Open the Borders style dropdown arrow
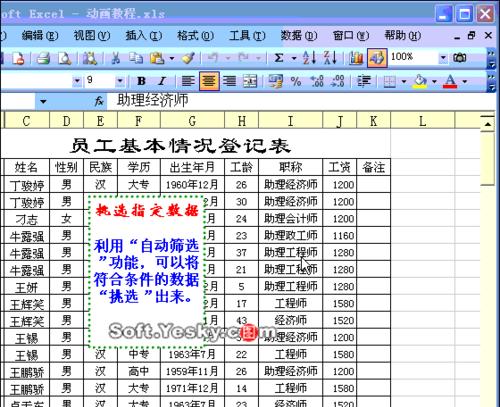500x407 pixels. (404, 81)
